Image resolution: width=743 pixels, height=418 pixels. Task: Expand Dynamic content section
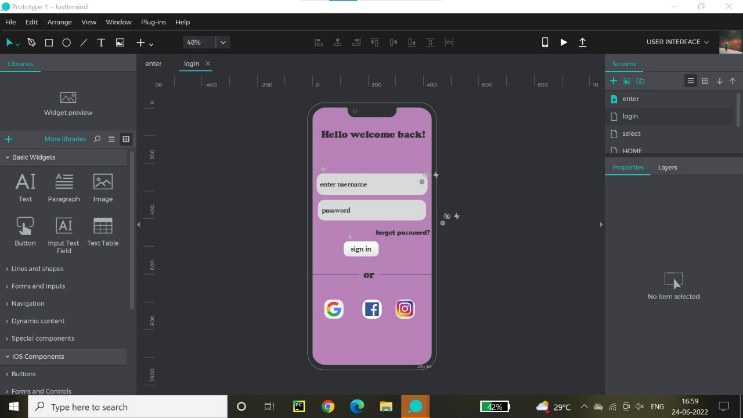36,321
